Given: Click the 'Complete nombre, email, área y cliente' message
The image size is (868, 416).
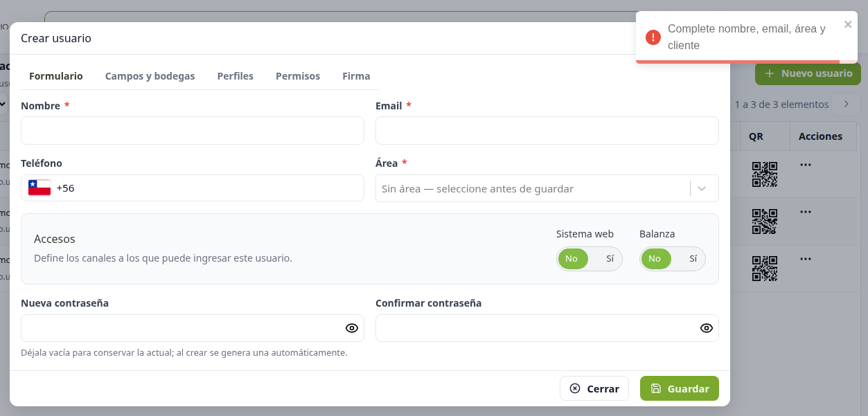Looking at the screenshot, I should pyautogui.click(x=747, y=37).
